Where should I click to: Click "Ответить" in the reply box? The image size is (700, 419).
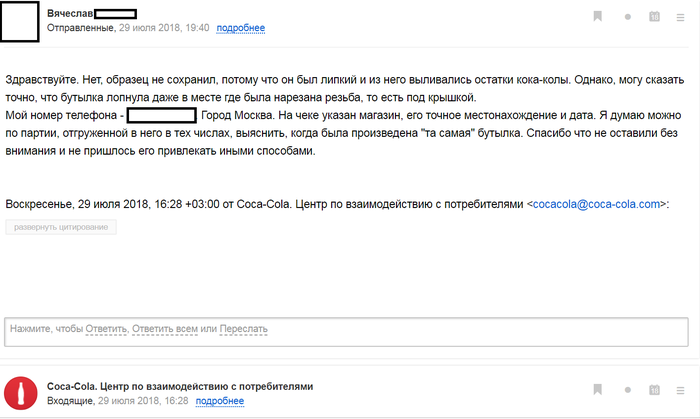coord(106,328)
